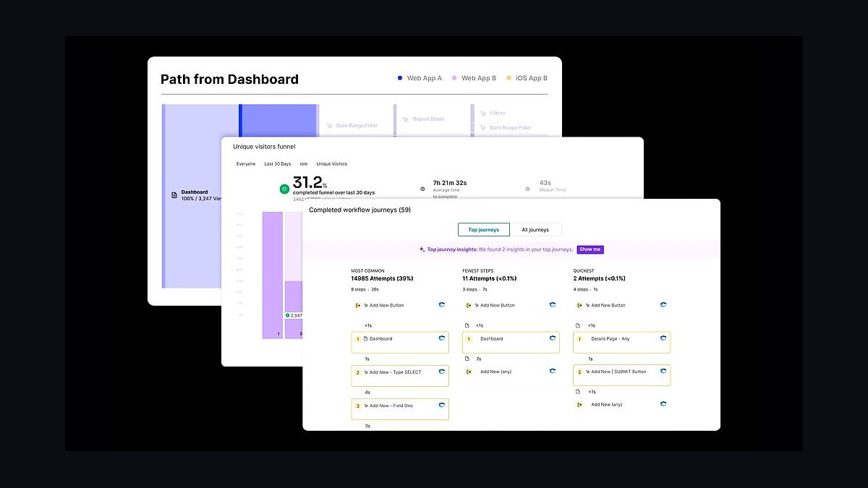Screen dimensions: 868x488
Task: Switch to the All journeys tab
Action: tap(535, 230)
